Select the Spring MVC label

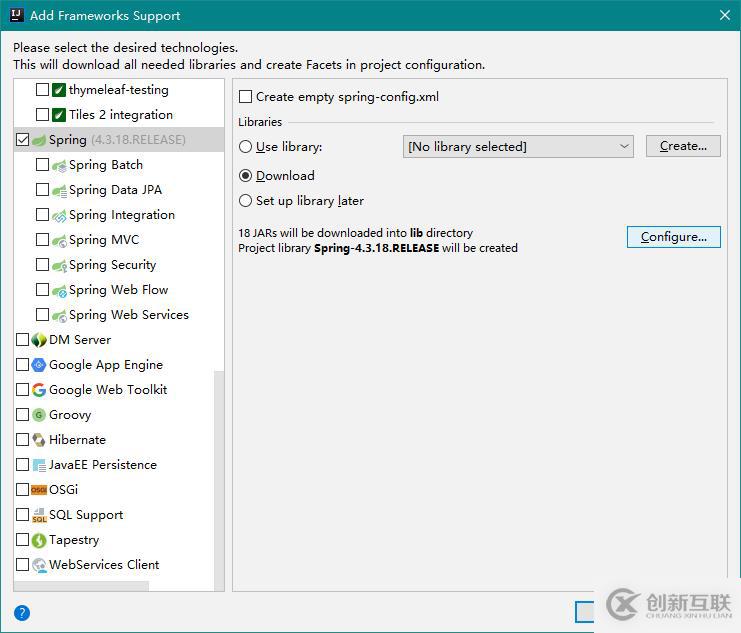tap(104, 240)
